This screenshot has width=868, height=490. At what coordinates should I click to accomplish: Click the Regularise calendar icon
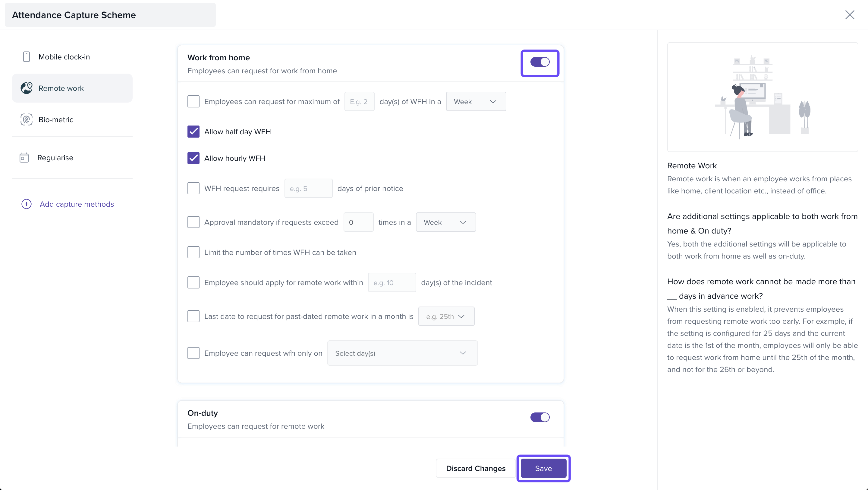click(x=24, y=157)
